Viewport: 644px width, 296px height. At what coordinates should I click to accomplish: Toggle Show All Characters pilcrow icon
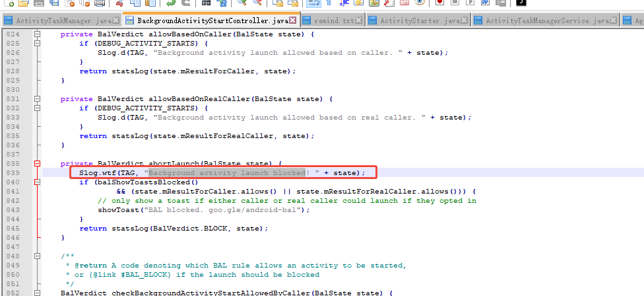[x=329, y=3]
